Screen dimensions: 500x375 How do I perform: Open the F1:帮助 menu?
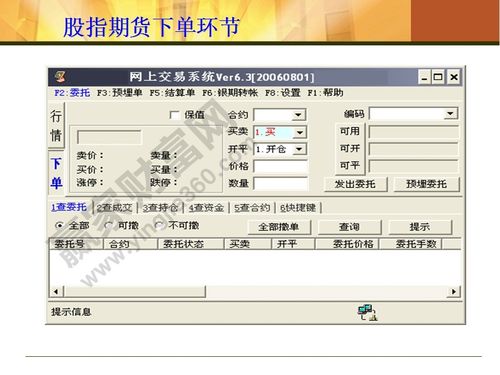coord(325,93)
